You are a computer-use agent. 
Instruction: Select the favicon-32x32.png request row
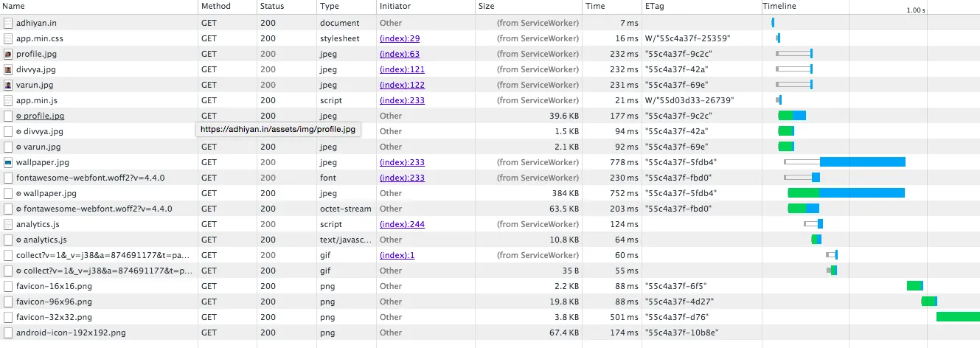click(x=55, y=317)
